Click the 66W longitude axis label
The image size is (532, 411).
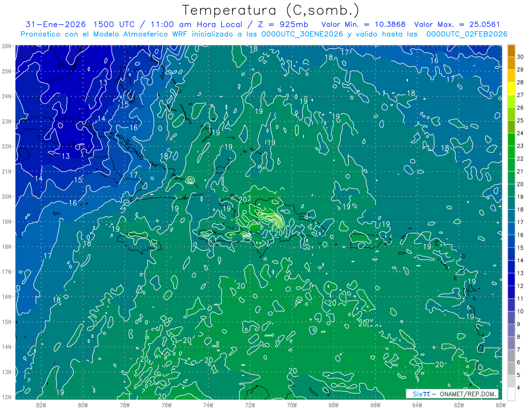click(376, 405)
